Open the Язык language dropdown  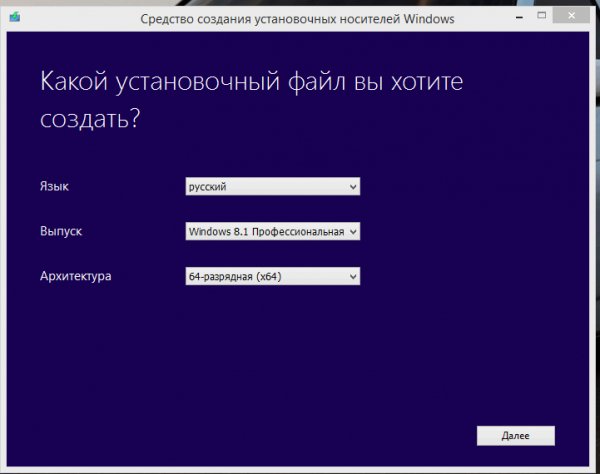click(272, 187)
